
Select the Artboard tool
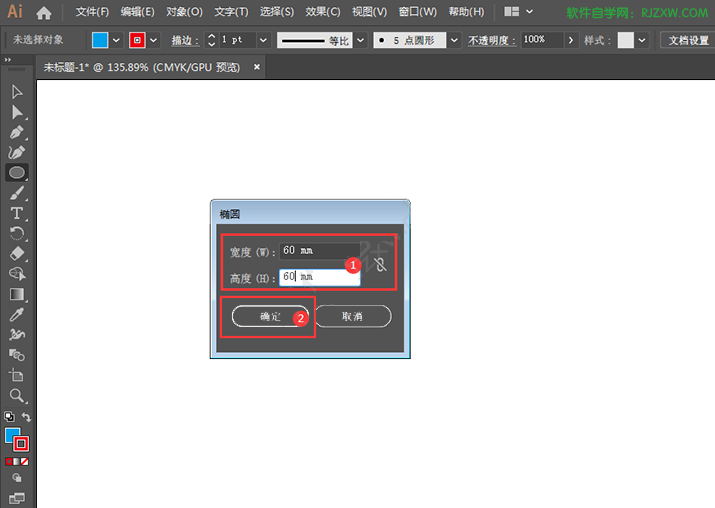click(17, 375)
